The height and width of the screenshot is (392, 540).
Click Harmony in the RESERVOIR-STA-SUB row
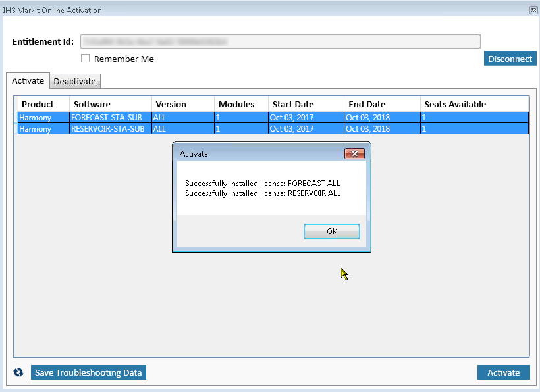(43, 129)
